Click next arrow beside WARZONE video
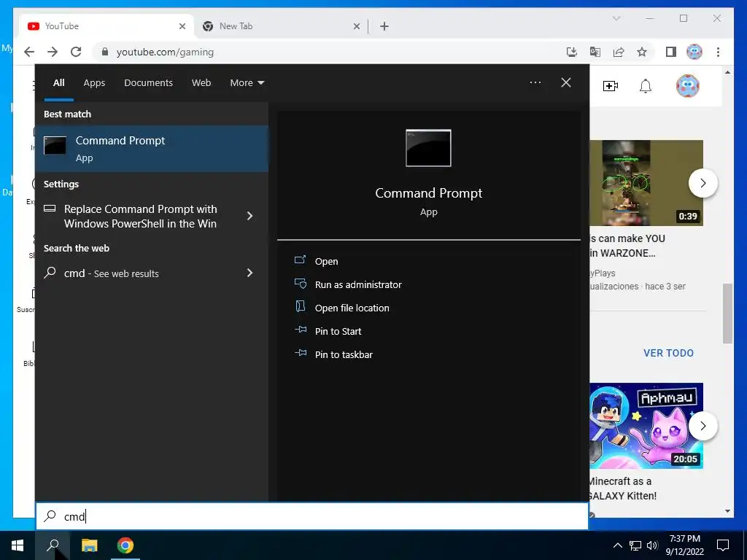This screenshot has height=560, width=747. point(703,183)
